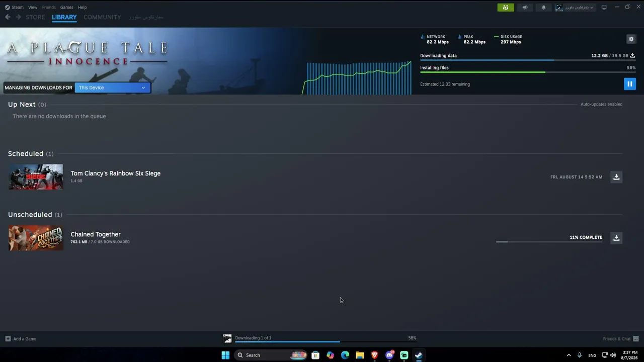Open Microsoft Edge from the taskbar
The width and height of the screenshot is (644, 362).
coord(345,355)
